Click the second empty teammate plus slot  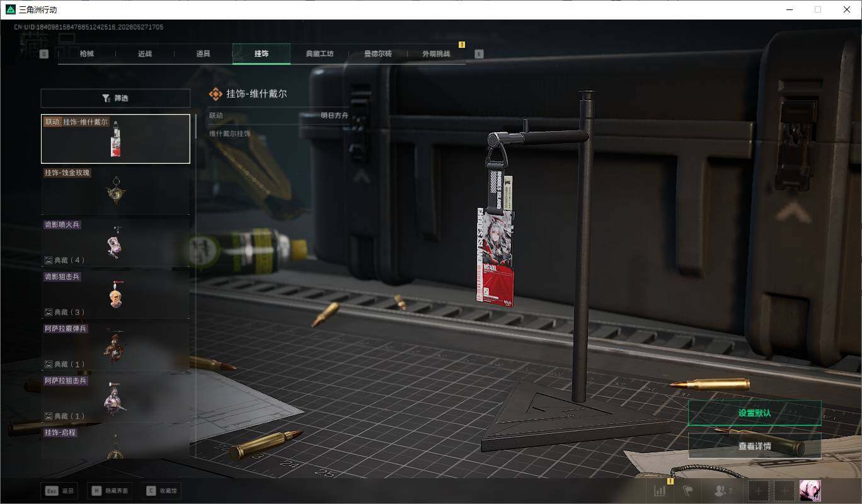(784, 491)
